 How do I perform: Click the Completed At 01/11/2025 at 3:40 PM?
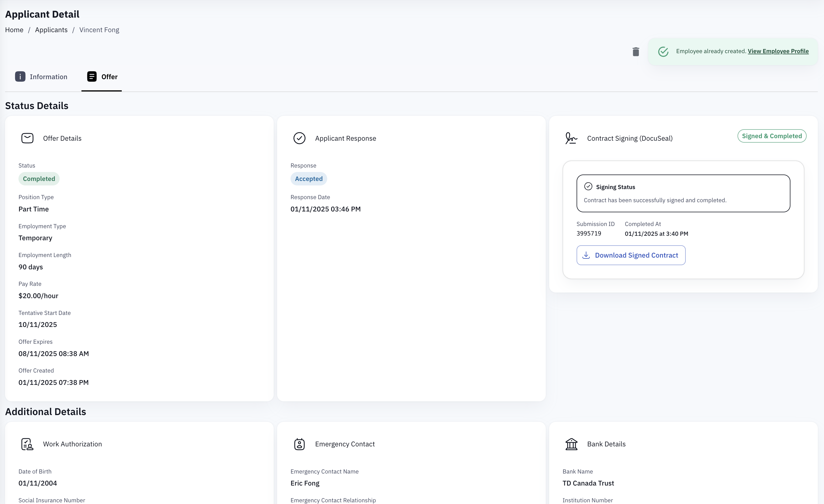tap(656, 234)
